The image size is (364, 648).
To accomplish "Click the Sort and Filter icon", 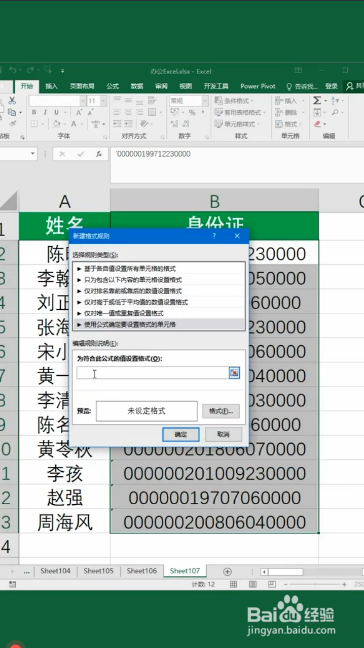I will click(335, 100).
